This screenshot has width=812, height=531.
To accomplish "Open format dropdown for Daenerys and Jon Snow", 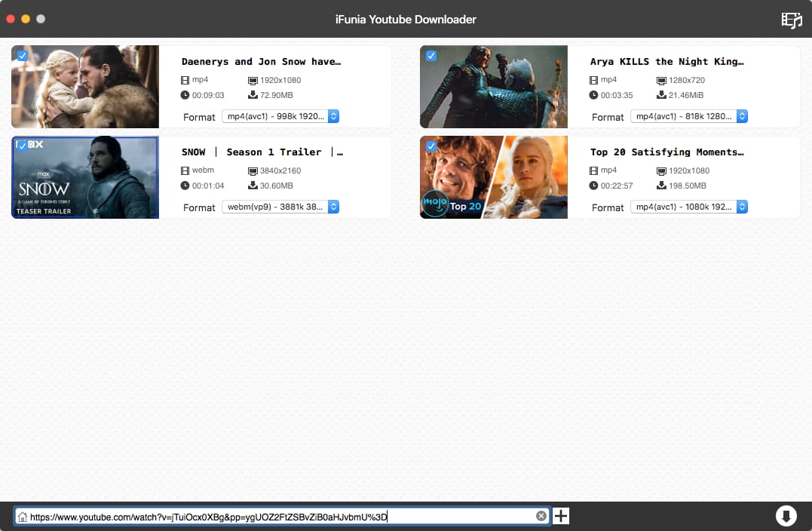I will tap(280, 116).
